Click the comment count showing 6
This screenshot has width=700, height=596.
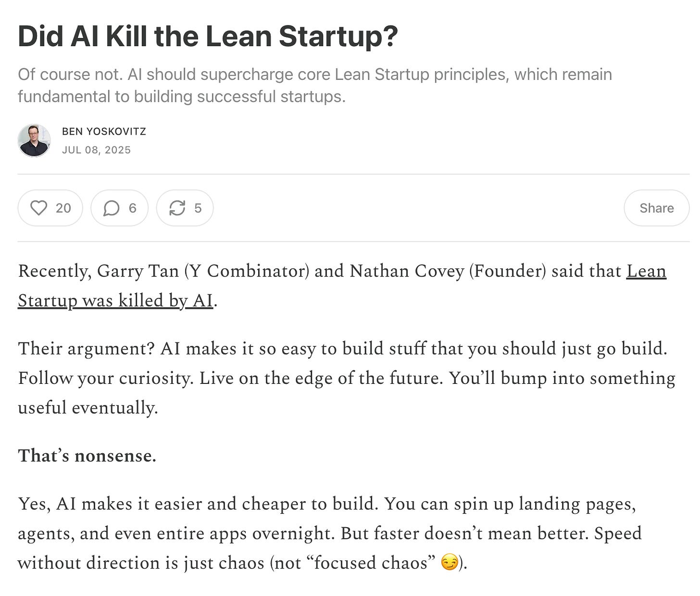133,208
